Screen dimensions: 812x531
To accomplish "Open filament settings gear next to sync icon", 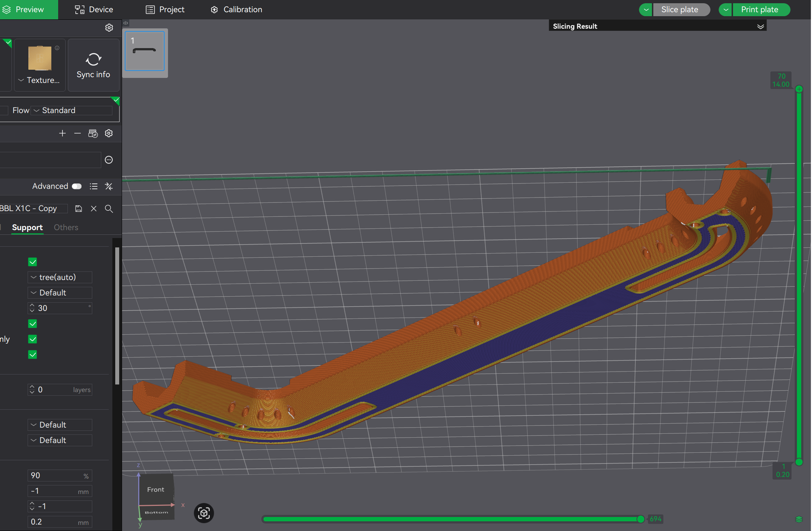I will tap(109, 134).
